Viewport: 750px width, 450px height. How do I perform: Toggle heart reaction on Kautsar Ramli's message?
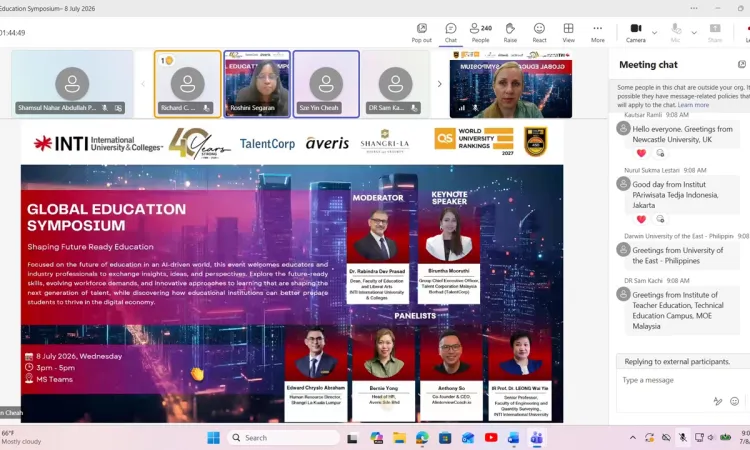click(x=641, y=153)
